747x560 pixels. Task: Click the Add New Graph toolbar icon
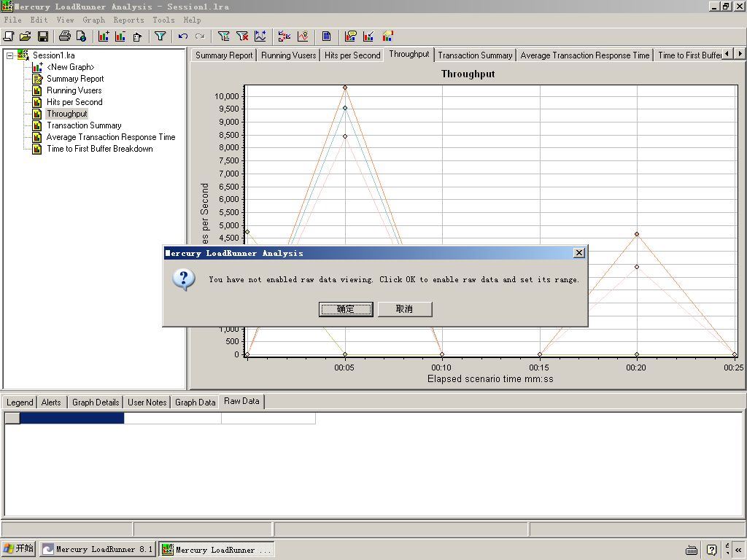tap(104, 36)
